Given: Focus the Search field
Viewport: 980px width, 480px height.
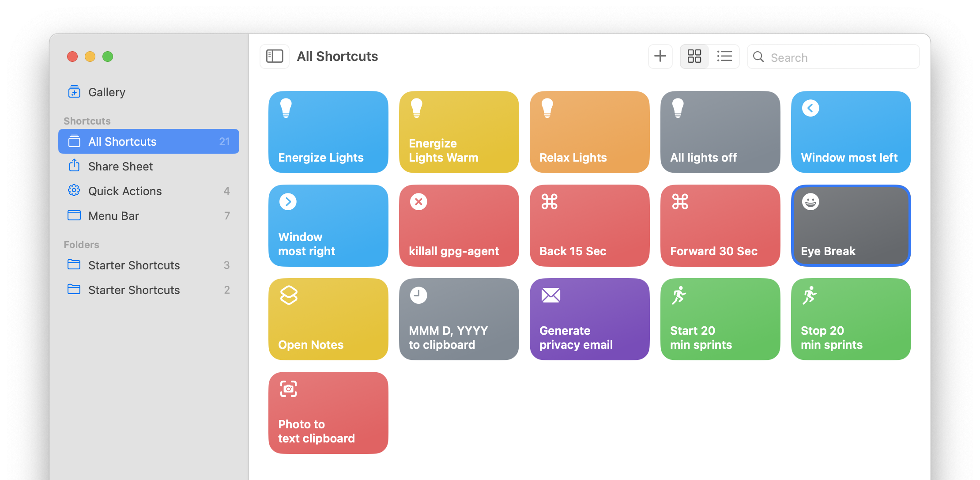Looking at the screenshot, I should [x=833, y=57].
